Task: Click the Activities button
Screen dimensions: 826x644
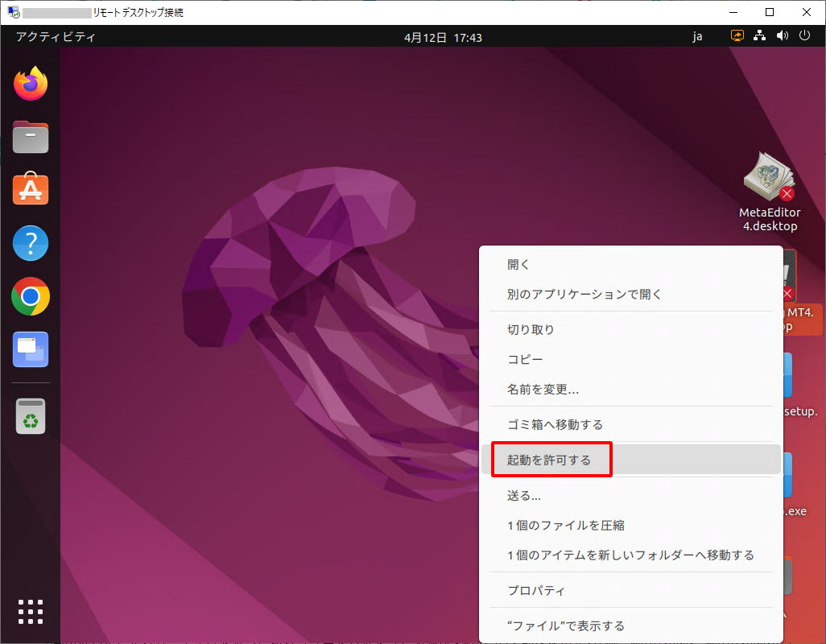Action: coord(56,37)
